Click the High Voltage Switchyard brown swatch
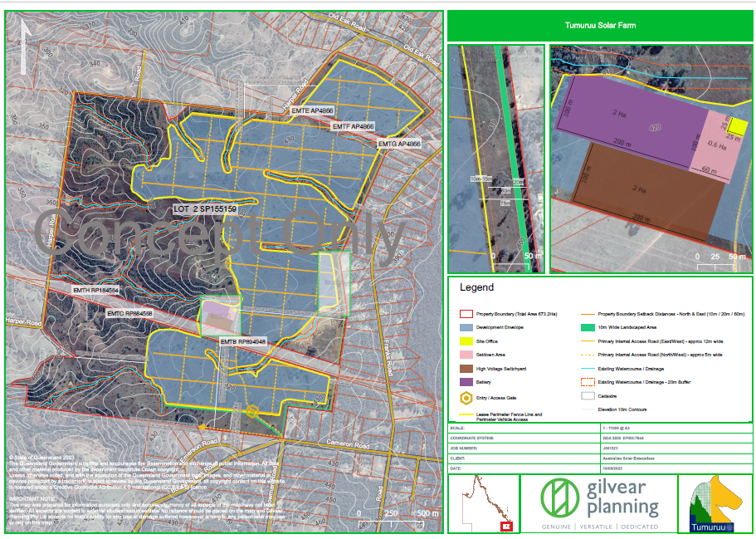756x539 pixels. [x=465, y=368]
